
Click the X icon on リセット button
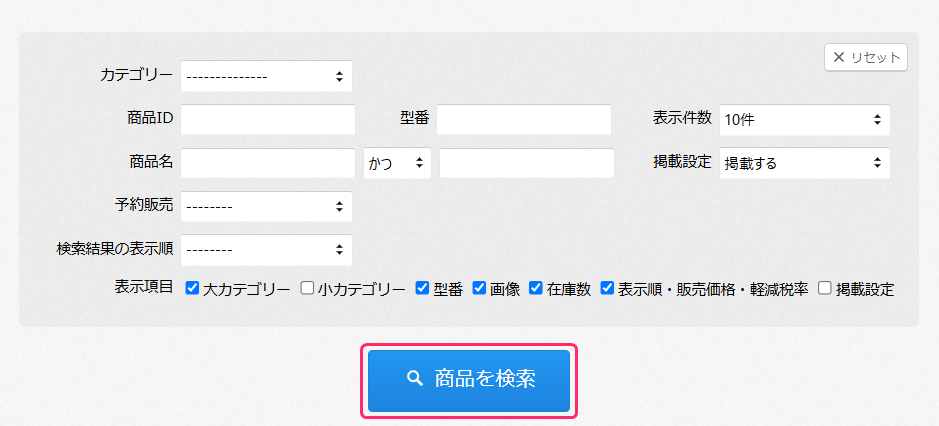[x=838, y=58]
